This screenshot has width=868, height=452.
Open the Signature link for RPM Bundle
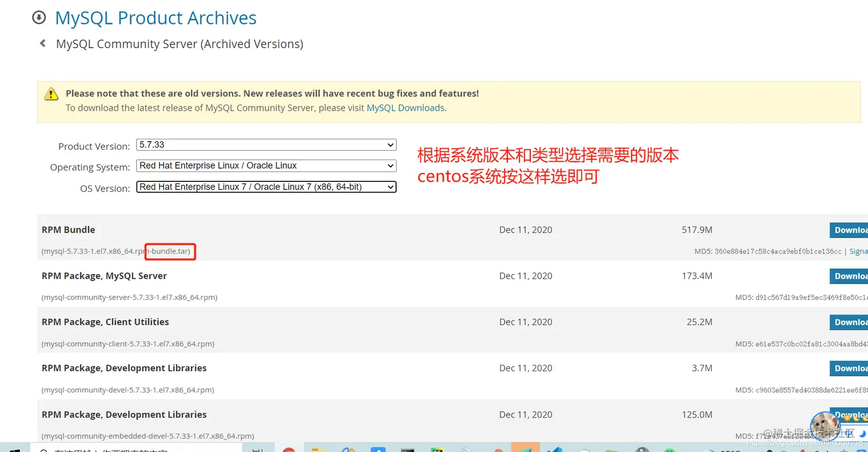pos(858,251)
